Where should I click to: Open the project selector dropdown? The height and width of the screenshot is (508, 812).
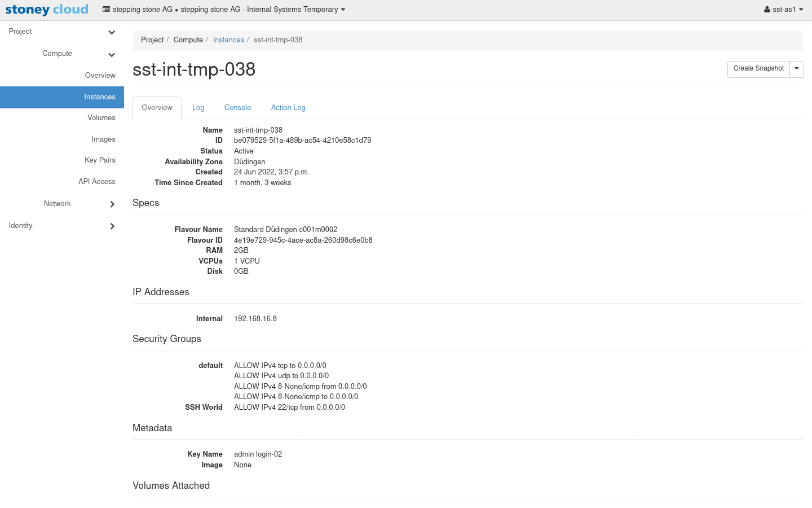[224, 10]
